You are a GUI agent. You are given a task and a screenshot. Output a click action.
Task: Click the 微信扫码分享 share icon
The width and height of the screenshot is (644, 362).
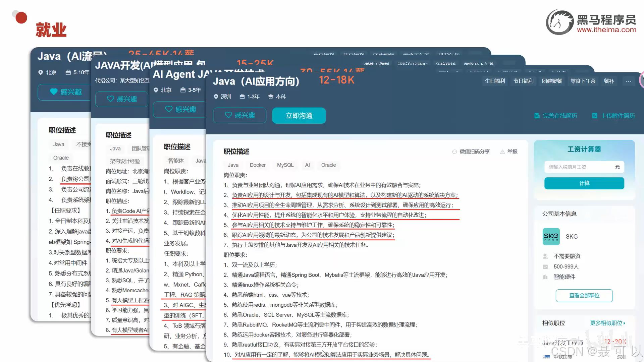point(454,152)
